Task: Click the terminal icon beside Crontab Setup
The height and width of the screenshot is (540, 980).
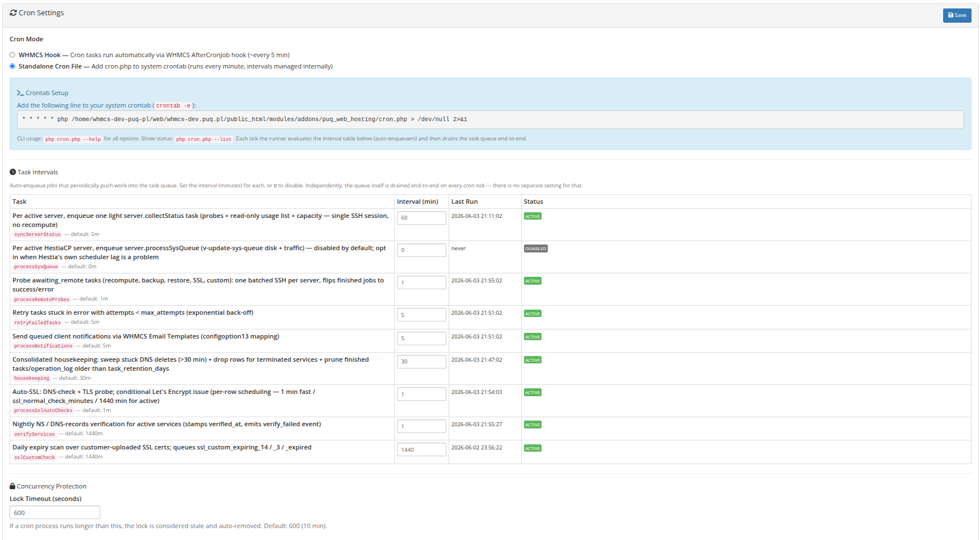Action: (20, 93)
